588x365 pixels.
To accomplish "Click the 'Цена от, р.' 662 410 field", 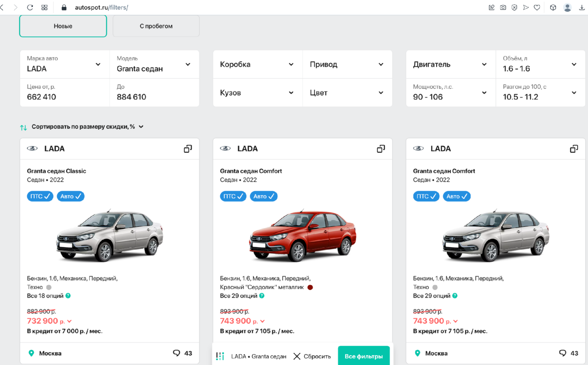I will pyautogui.click(x=65, y=93).
